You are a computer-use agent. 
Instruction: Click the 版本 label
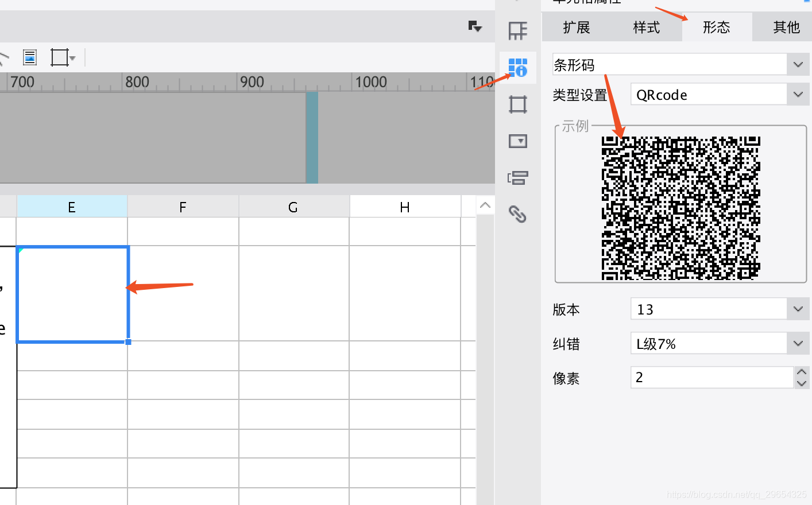566,309
